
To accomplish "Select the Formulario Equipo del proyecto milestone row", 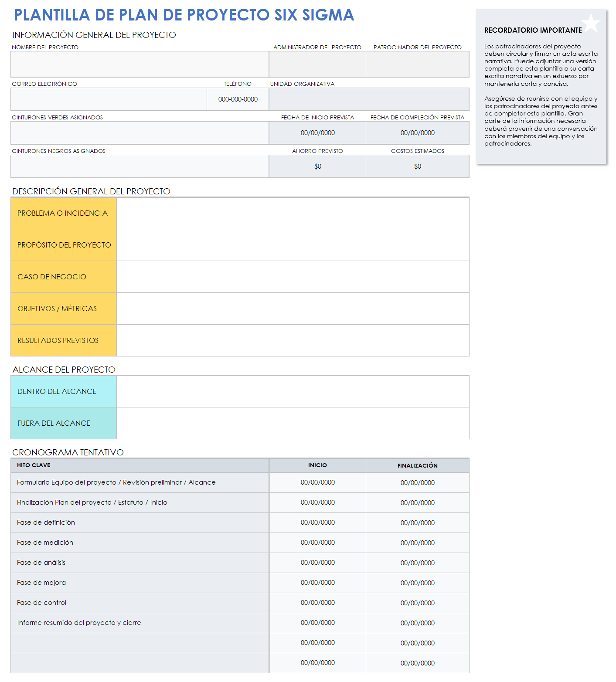I will click(140, 482).
